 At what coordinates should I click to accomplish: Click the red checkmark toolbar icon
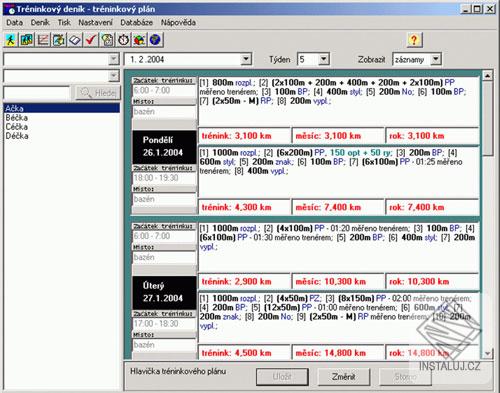click(91, 40)
